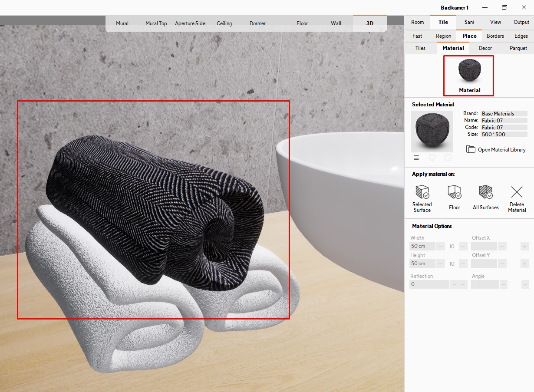The height and width of the screenshot is (392, 534).
Task: Click the plus stepper beside Offset X
Action: pyautogui.click(x=524, y=246)
